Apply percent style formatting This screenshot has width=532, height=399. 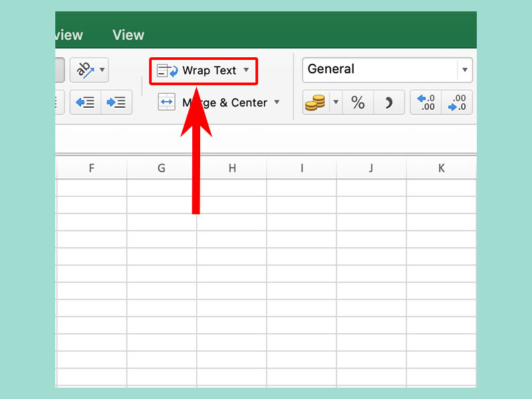358,102
